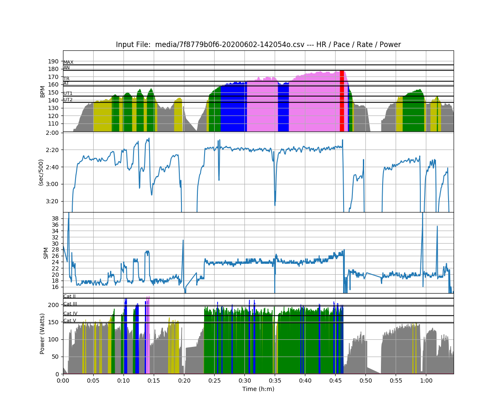Image resolution: width=504 pixels, height=420 pixels.
Task: Click the MAX heart rate threshold label
Action: 68,61
